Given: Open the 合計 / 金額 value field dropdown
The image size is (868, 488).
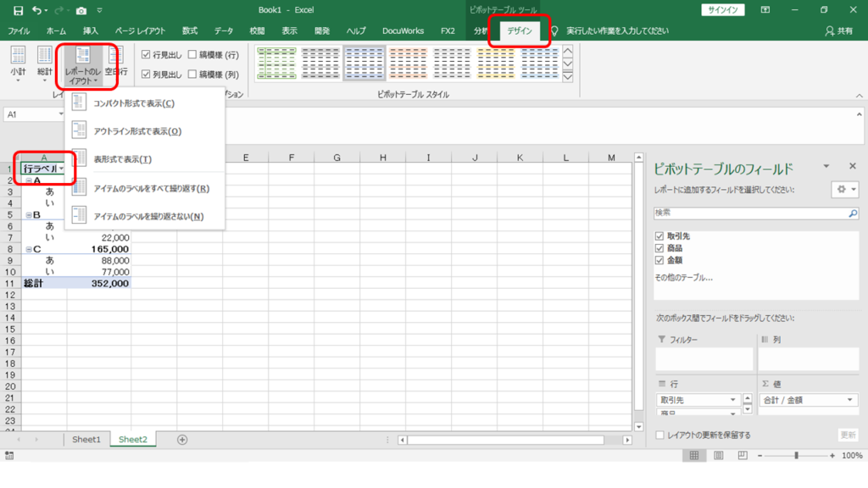Looking at the screenshot, I should pyautogui.click(x=849, y=400).
